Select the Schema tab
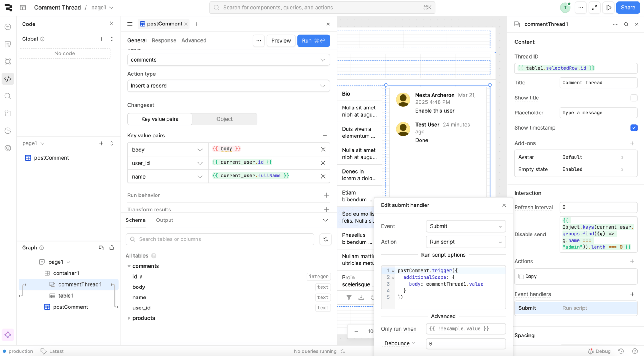The width and height of the screenshot is (644, 356). (136, 220)
